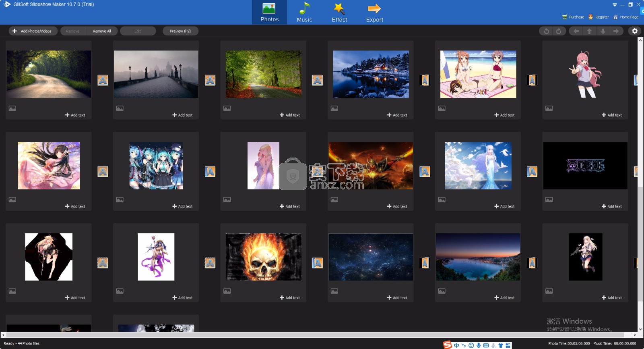Click transition icon after purple dancer photo
Viewport: 644px width, 349px height.
tap(210, 263)
